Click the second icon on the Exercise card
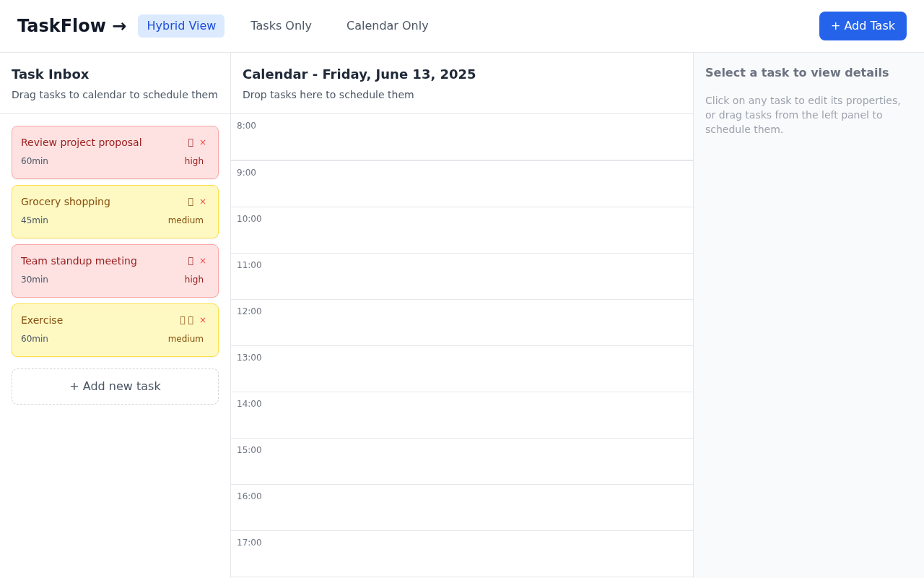This screenshot has height=578, width=924. tap(191, 319)
